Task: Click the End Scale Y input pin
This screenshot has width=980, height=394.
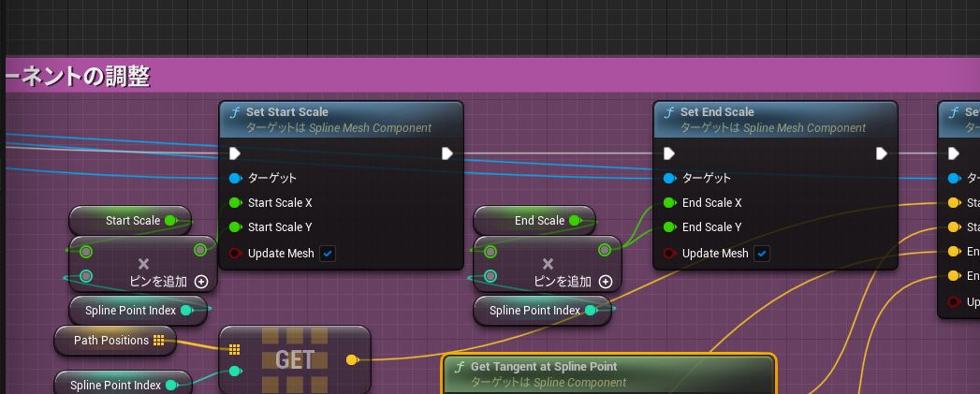Action: pyautogui.click(x=669, y=227)
